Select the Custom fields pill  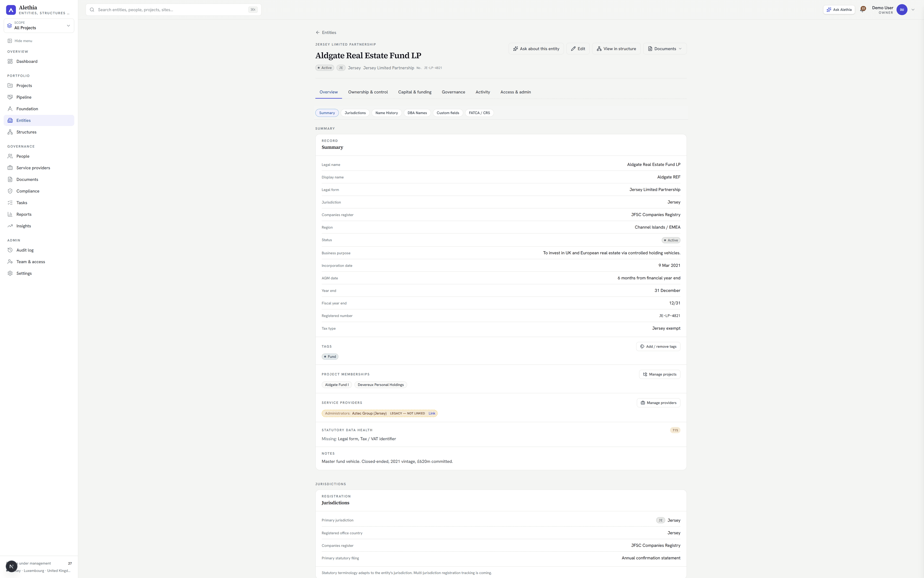[448, 113]
